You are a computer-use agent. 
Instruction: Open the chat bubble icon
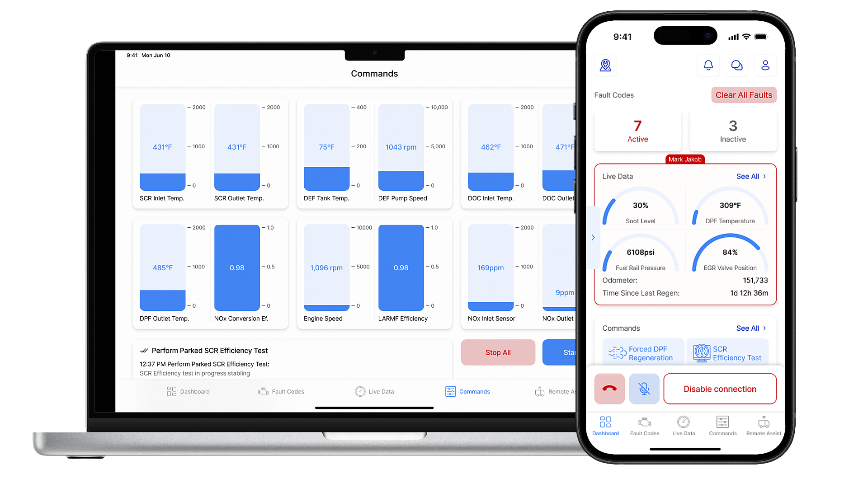(736, 66)
